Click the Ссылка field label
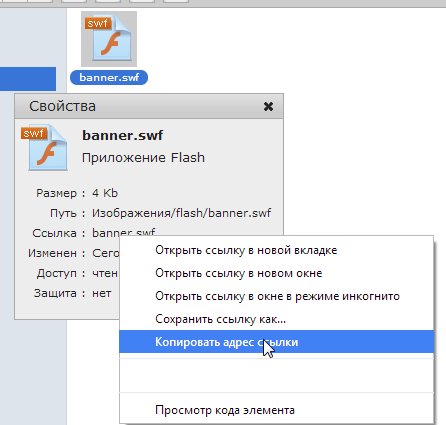Viewport: 446px width, 425px height. (54, 233)
